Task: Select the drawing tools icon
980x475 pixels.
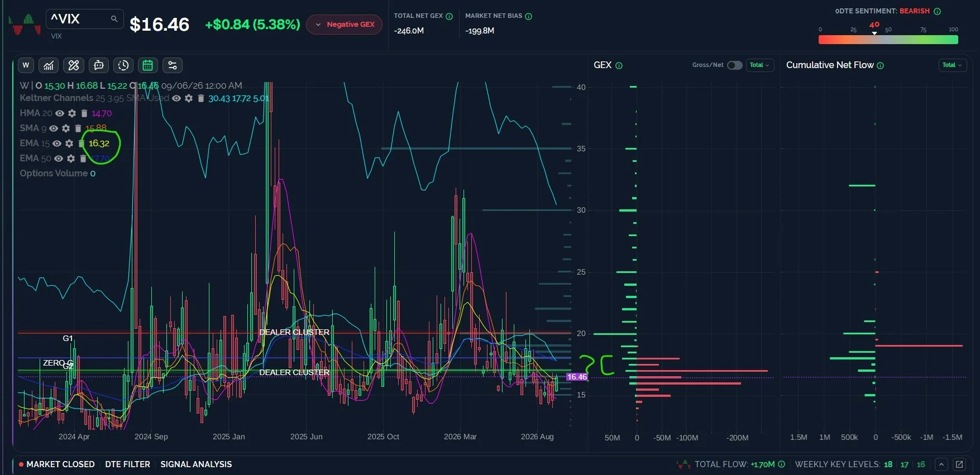Action: click(x=74, y=65)
